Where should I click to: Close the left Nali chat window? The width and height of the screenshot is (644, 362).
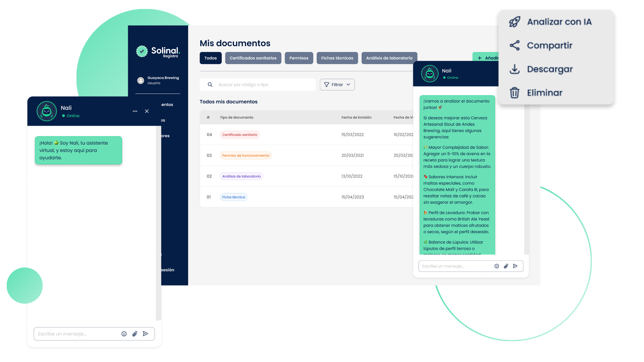[147, 111]
